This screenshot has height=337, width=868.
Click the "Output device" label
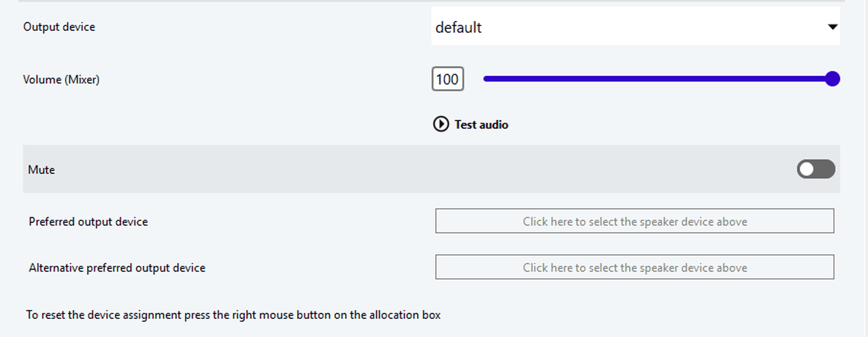pyautogui.click(x=59, y=27)
